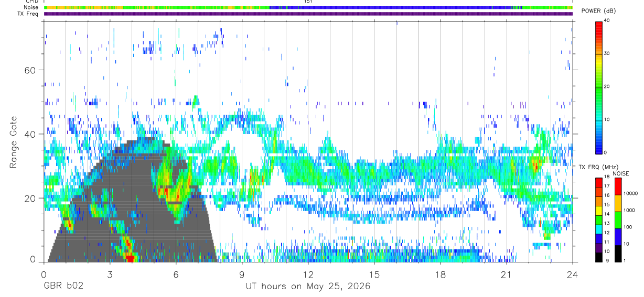This screenshot has width=644, height=297.
Task: Click the purple TX Freq strip
Action: pos(308,14)
